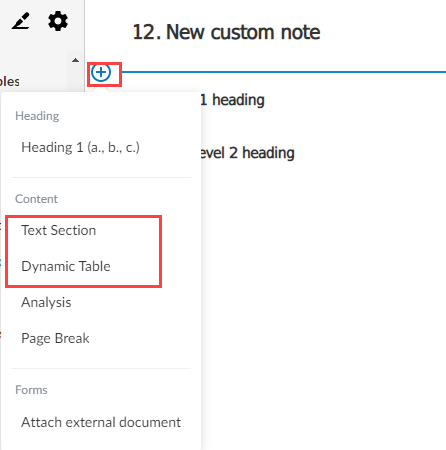This screenshot has height=450, width=446.
Task: Select the Analysis content option
Action: 46,302
